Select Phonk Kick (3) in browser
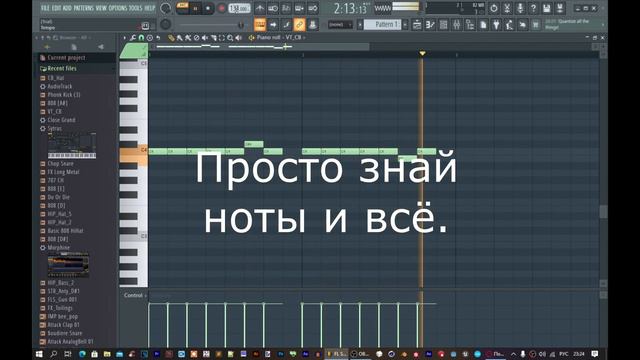The height and width of the screenshot is (360, 640). 64,95
